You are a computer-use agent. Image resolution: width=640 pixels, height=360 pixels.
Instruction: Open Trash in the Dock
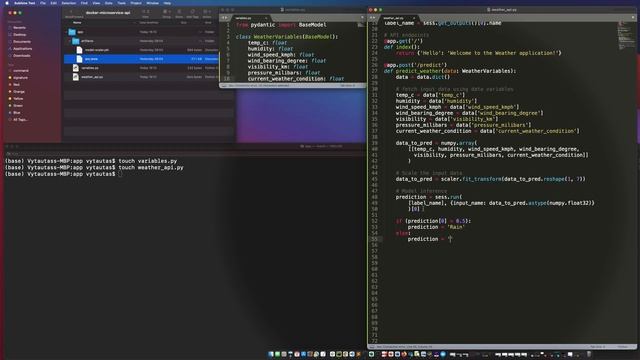[589, 354]
